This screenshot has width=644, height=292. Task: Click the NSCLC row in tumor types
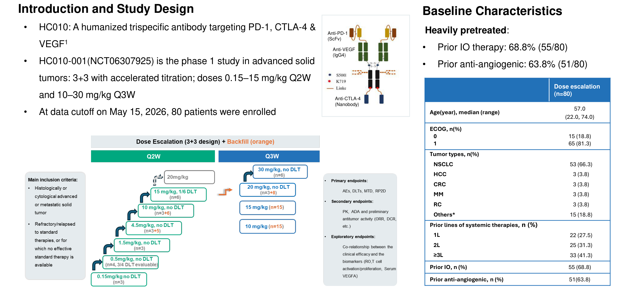[517, 164]
